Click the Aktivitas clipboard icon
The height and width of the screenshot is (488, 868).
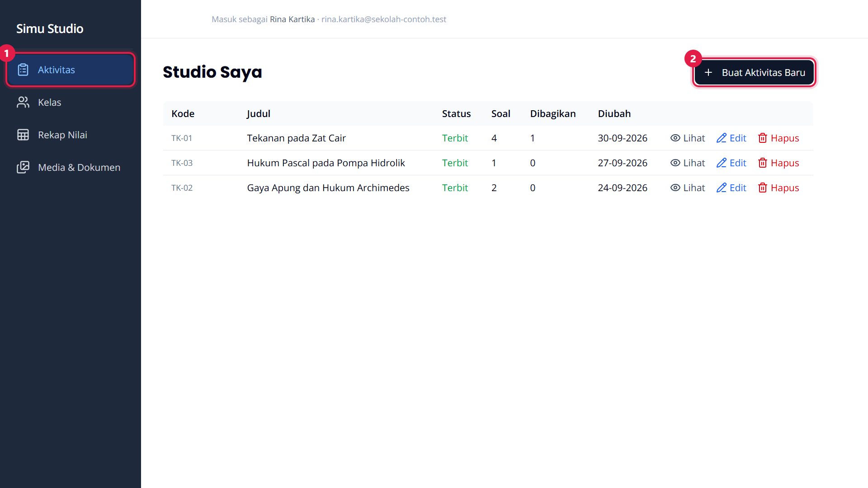(23, 70)
